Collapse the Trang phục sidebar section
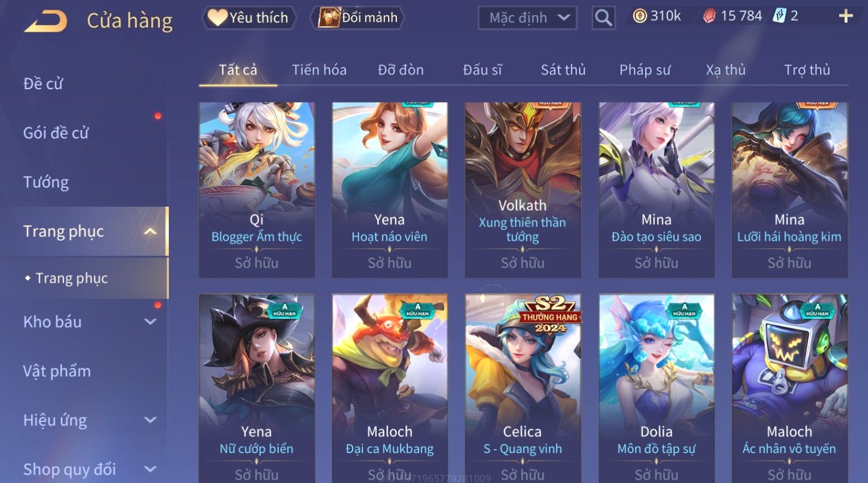 pyautogui.click(x=150, y=231)
